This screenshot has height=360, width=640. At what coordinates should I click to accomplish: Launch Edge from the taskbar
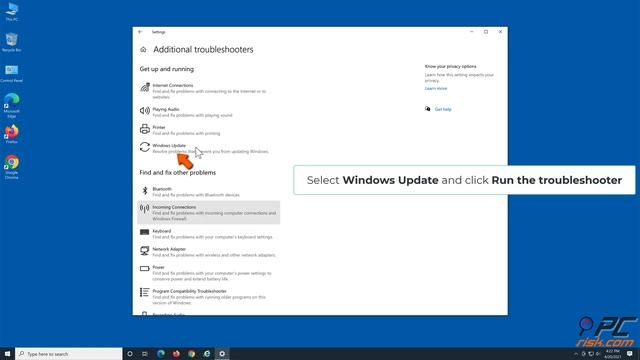161,354
